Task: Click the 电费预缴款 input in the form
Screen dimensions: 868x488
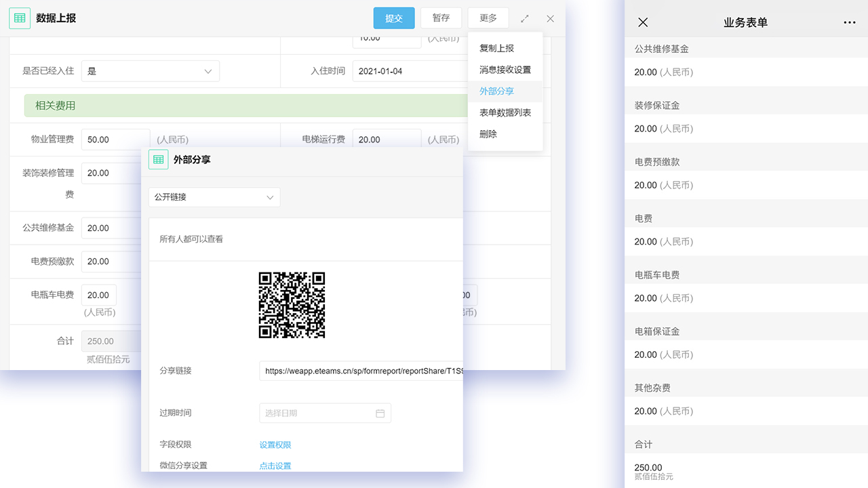Action: [111, 262]
